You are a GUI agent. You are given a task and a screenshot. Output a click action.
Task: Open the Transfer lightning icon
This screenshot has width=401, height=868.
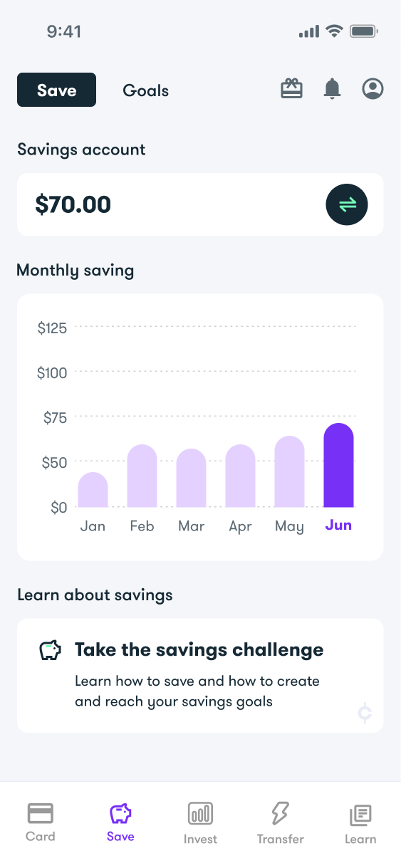click(280, 813)
